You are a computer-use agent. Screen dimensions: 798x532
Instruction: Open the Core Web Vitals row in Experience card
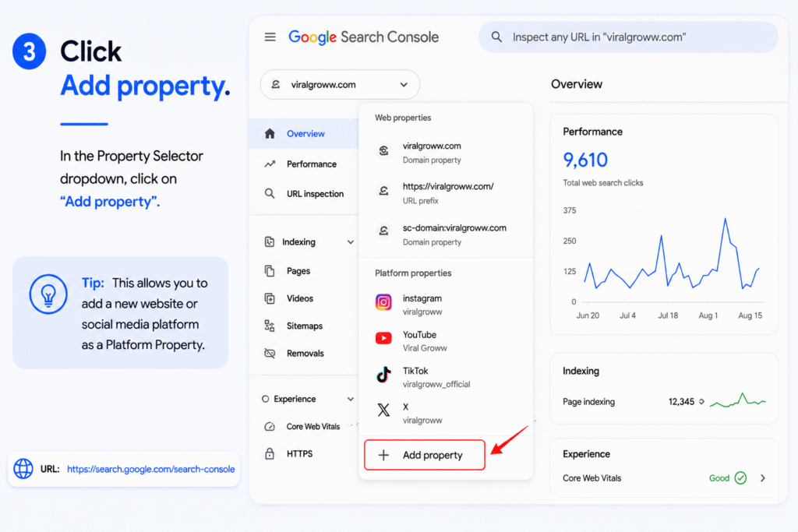pyautogui.click(x=664, y=478)
